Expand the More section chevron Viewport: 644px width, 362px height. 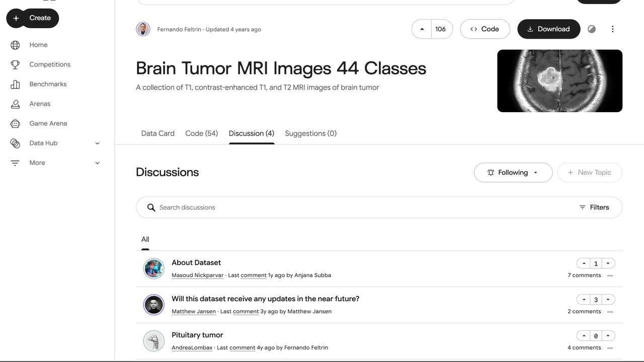pos(97,163)
